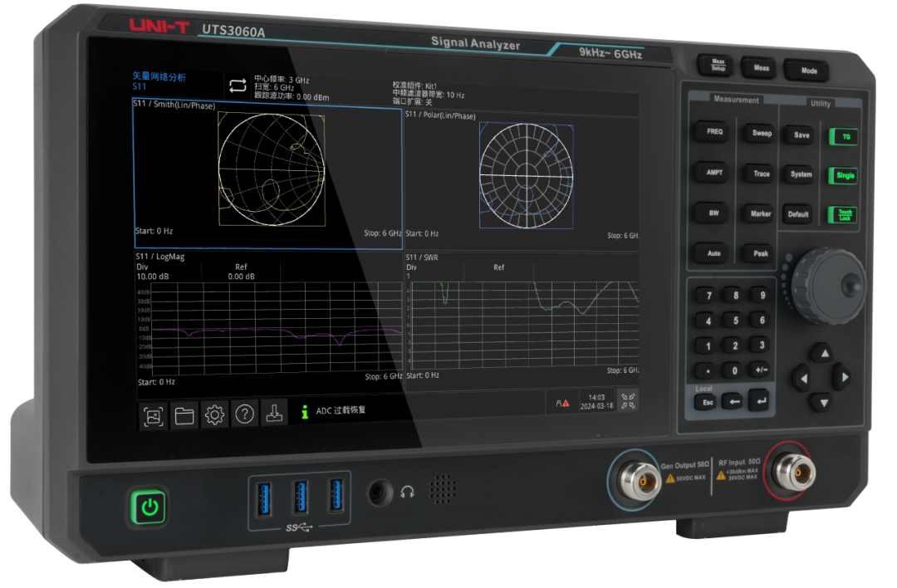The height and width of the screenshot is (588, 897).
Task: Click the Save key
Action: click(x=801, y=135)
